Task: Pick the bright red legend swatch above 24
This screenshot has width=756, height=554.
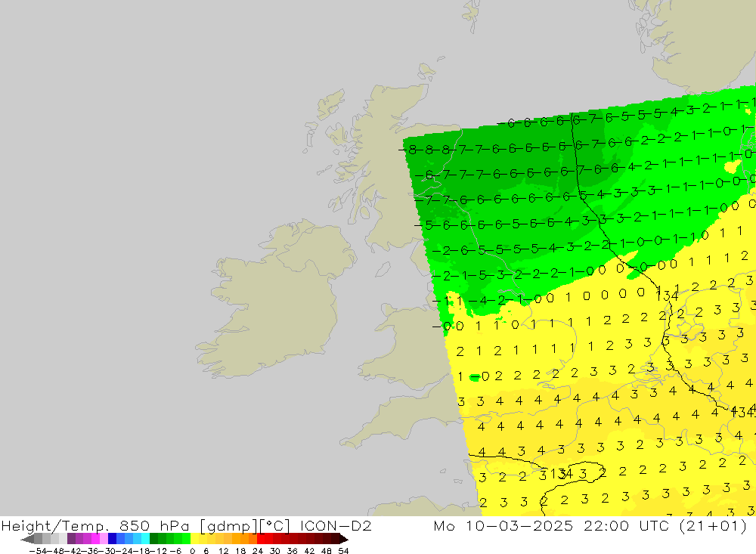Action: pos(261,539)
